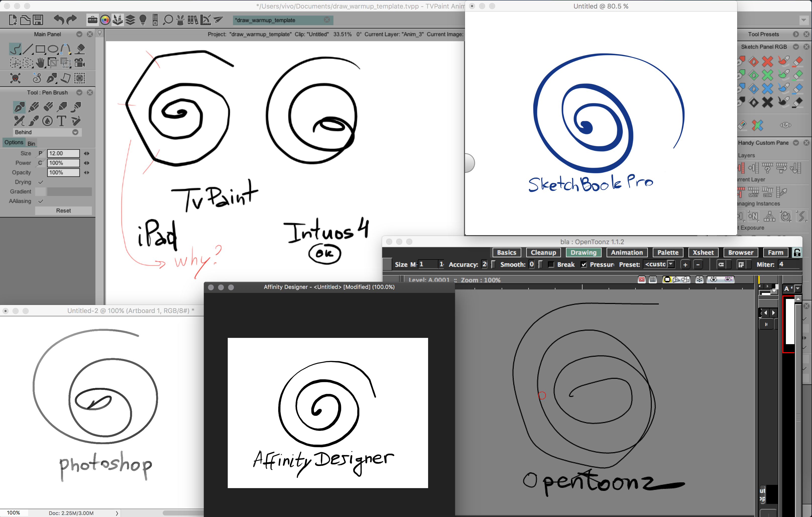The height and width of the screenshot is (517, 812).
Task: Toggle the field guide grid icon in OpenToonz
Action: pos(653,279)
